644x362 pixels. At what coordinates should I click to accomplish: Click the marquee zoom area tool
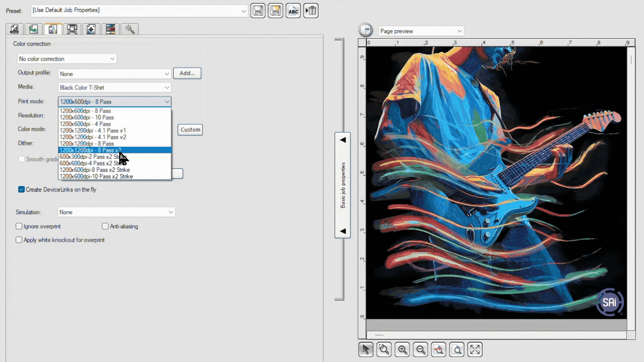tap(384, 349)
